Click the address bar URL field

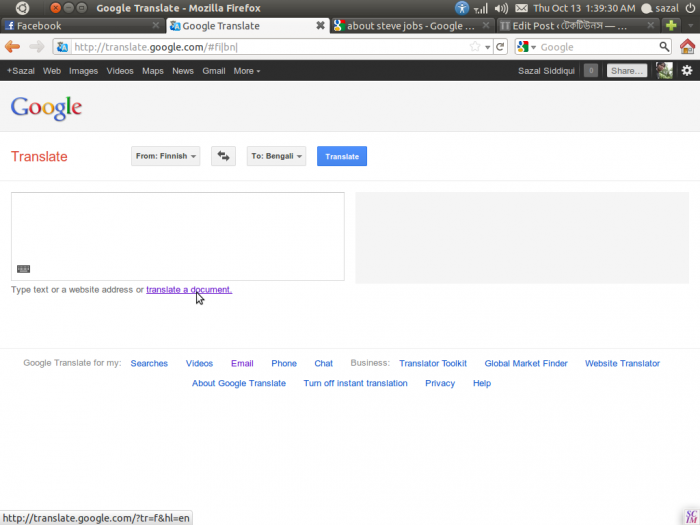coord(270,47)
